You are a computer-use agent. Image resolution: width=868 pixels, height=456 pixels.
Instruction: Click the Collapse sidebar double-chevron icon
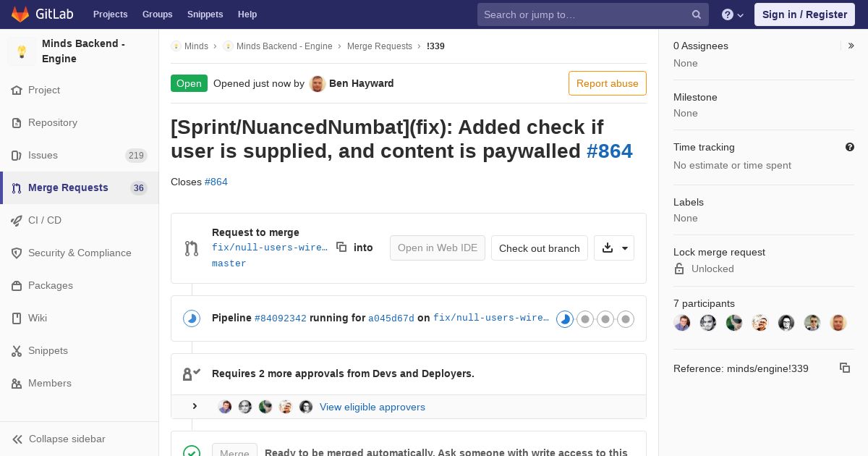pos(17,439)
